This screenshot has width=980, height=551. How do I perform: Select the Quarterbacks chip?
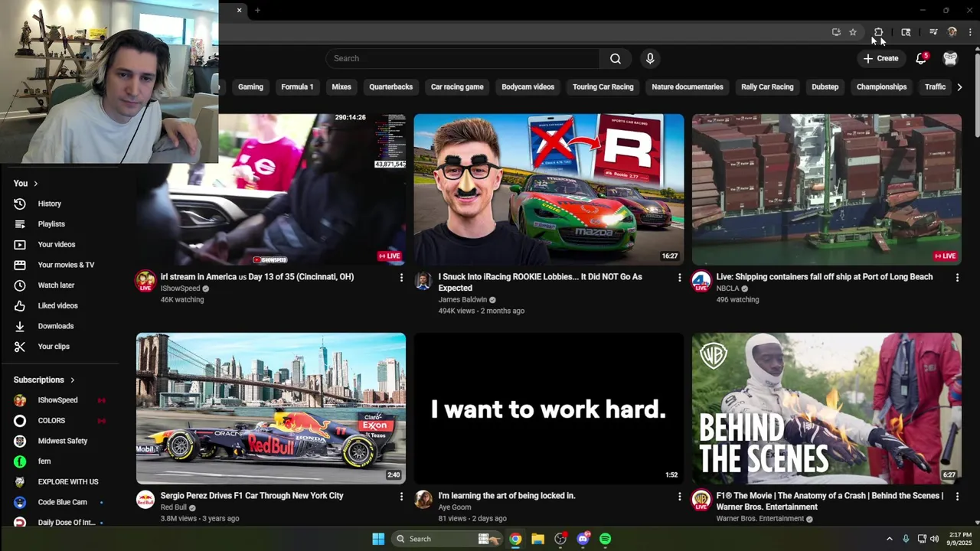(x=390, y=86)
